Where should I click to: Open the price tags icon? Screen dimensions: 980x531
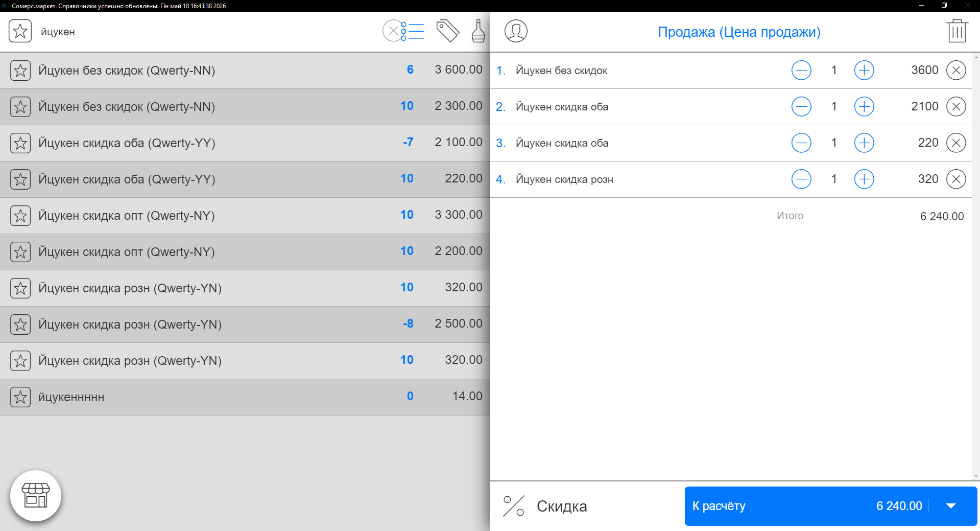pos(448,31)
